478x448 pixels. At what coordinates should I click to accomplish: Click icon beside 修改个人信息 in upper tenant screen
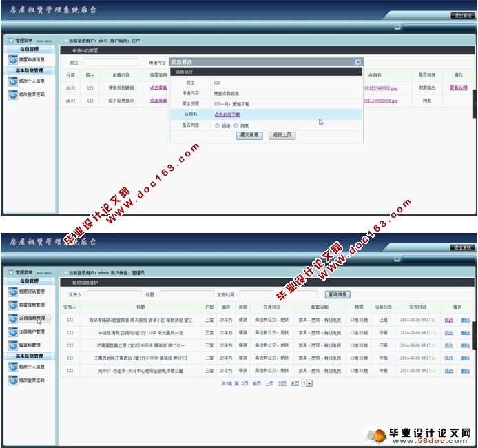click(x=12, y=81)
